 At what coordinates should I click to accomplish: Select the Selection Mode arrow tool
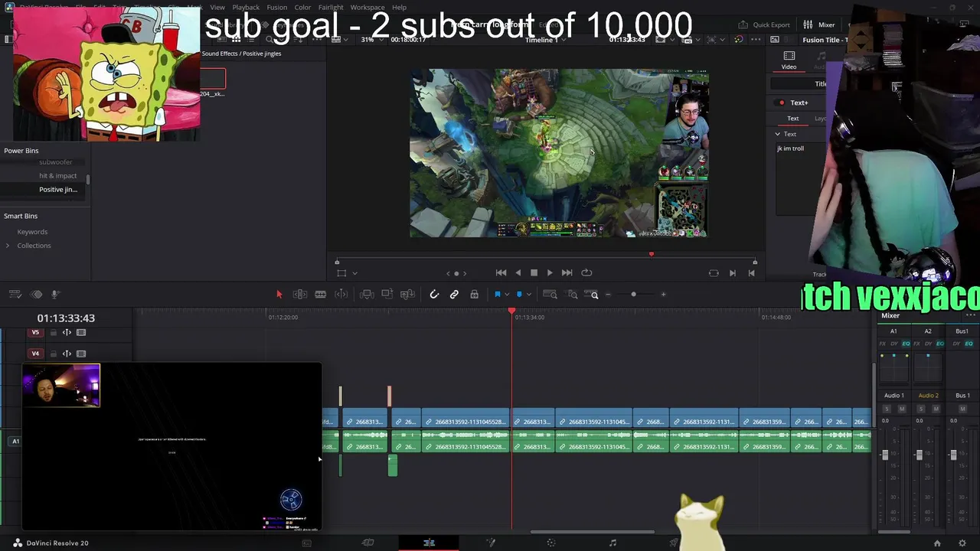coord(279,295)
